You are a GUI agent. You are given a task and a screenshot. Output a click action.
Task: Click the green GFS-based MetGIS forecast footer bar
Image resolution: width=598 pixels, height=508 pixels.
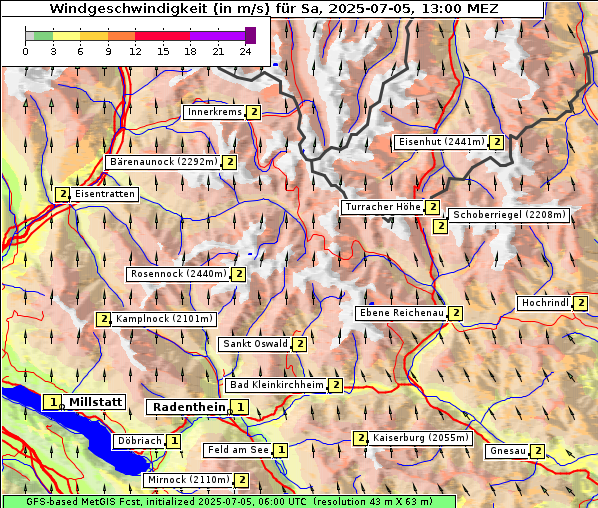(x=229, y=501)
